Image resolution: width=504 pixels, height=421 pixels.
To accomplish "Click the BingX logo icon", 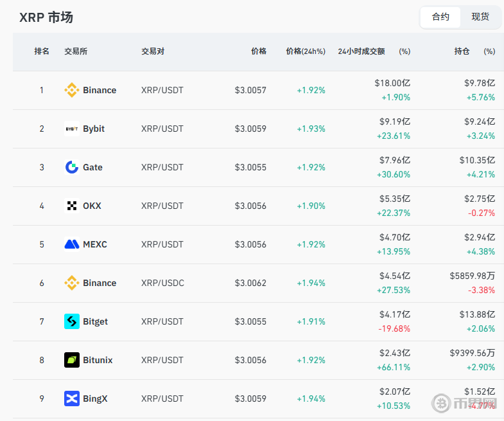I will [72, 399].
